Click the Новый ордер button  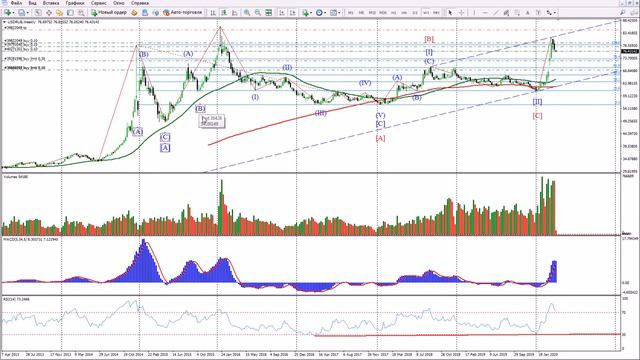click(x=109, y=13)
